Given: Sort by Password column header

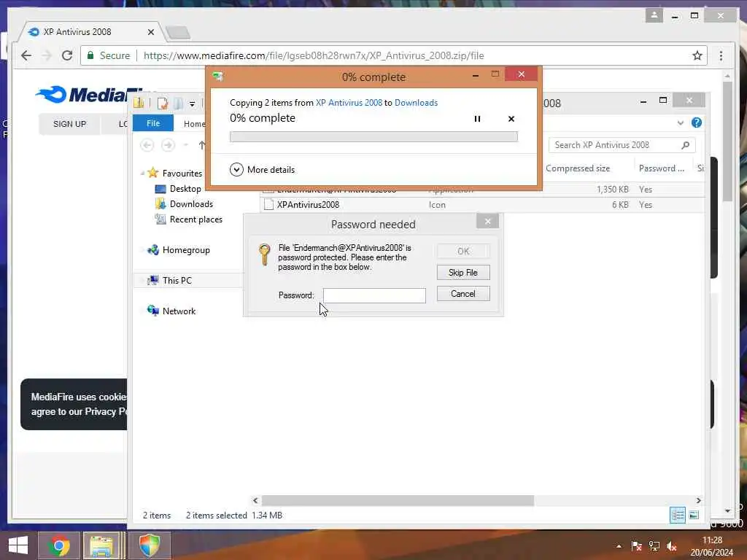Looking at the screenshot, I should click(661, 168).
